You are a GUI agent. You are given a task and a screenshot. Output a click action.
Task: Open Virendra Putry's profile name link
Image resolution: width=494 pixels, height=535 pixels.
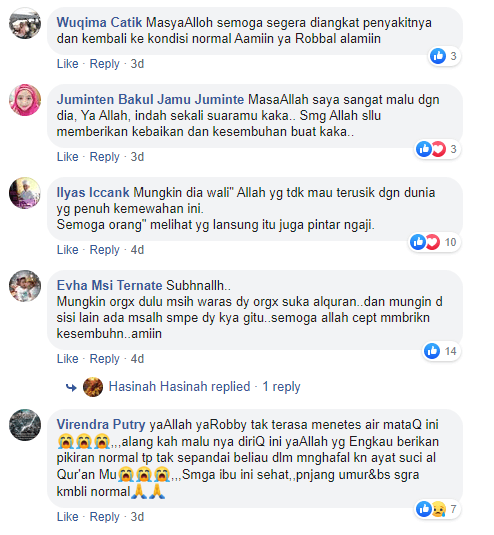[x=101, y=425]
